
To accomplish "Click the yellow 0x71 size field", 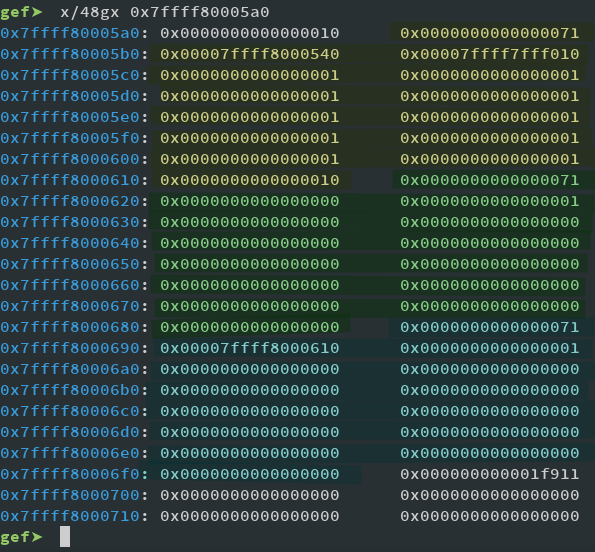I will coord(490,33).
